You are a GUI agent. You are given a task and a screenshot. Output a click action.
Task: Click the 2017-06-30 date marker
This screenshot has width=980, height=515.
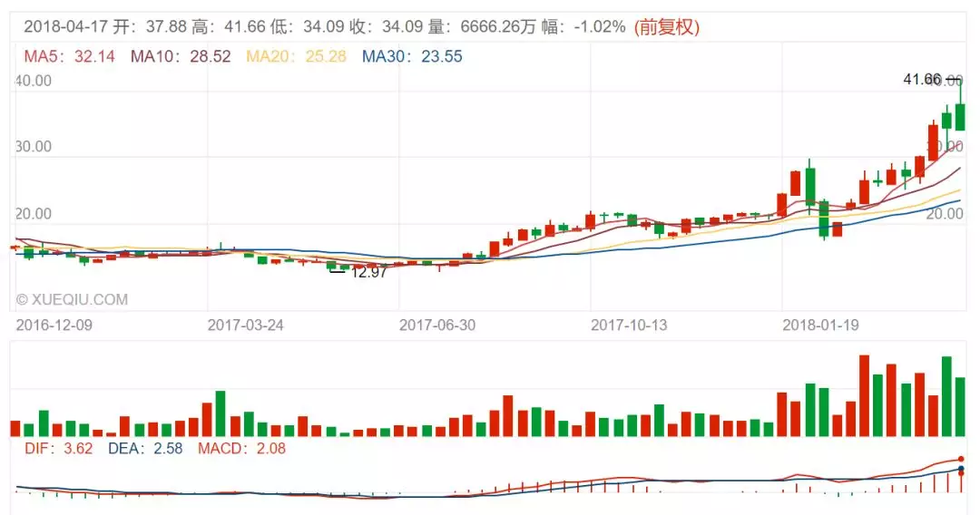pyautogui.click(x=437, y=324)
